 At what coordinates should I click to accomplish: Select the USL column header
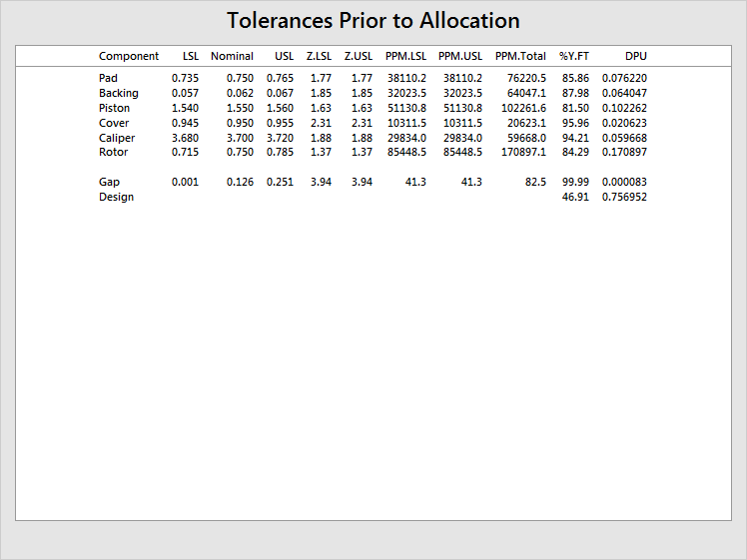point(284,56)
